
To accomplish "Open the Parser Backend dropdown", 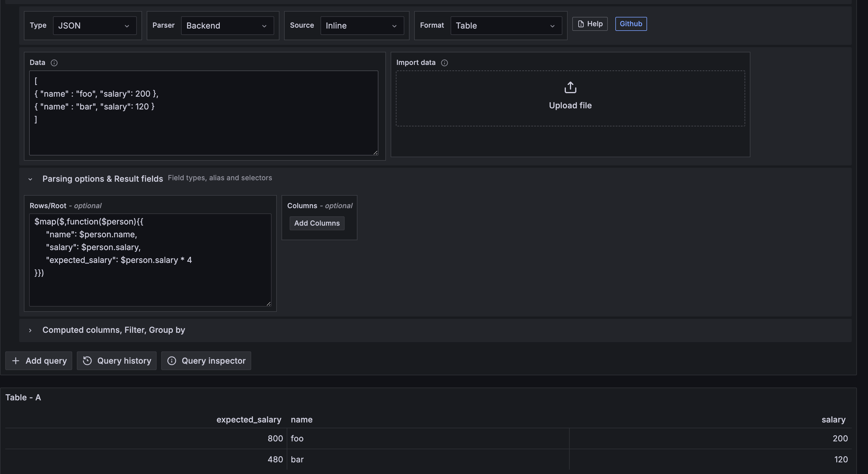I will point(227,26).
